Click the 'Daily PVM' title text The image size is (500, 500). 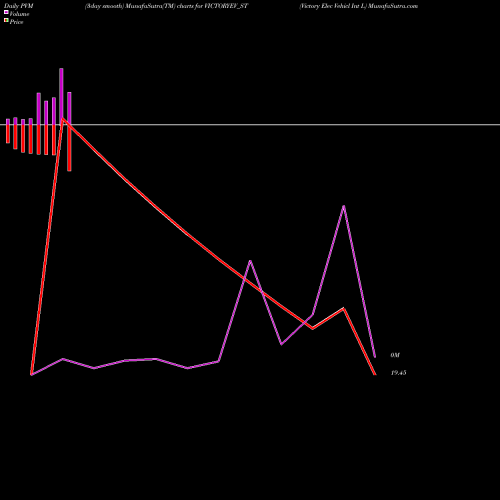pos(19,6)
